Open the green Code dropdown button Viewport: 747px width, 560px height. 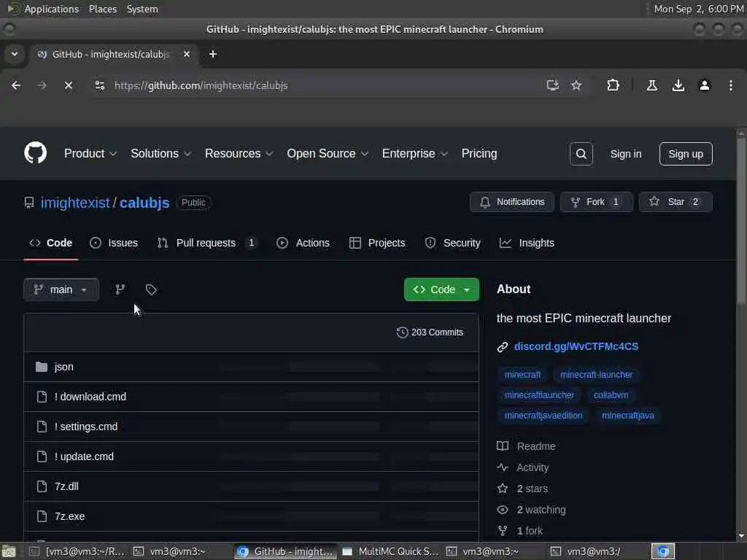[441, 289]
